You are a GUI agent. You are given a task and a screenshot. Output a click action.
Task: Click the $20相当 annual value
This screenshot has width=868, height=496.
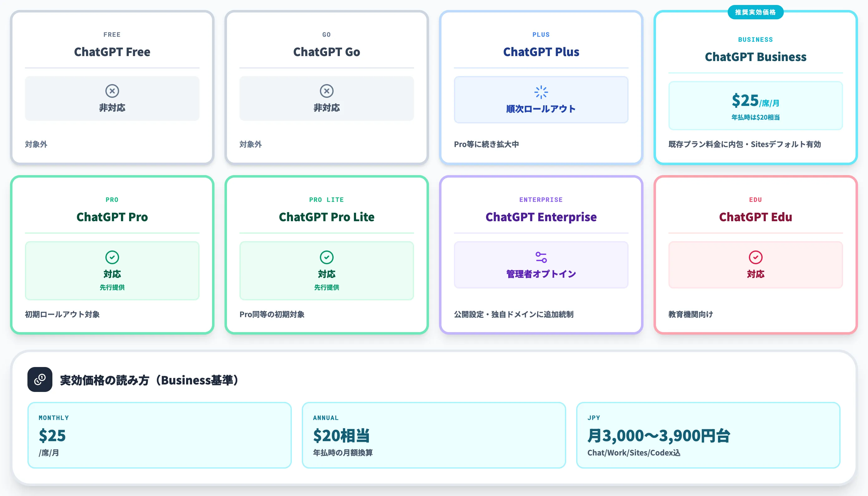click(x=341, y=436)
